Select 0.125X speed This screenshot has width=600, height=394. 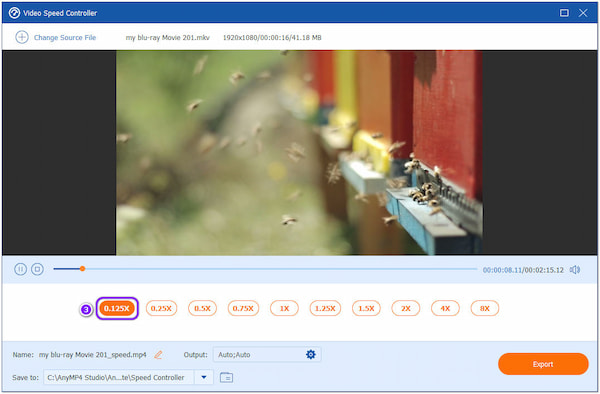117,308
